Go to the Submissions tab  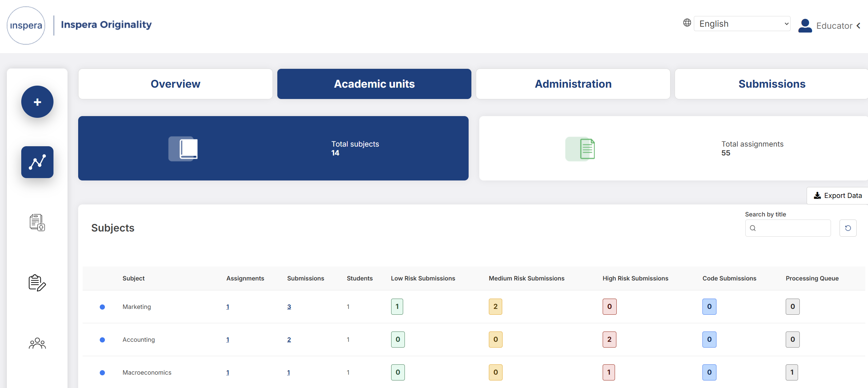tap(772, 84)
